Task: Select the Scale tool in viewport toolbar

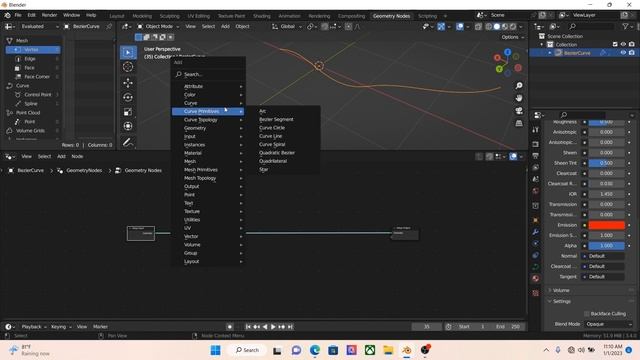Action: [128, 112]
